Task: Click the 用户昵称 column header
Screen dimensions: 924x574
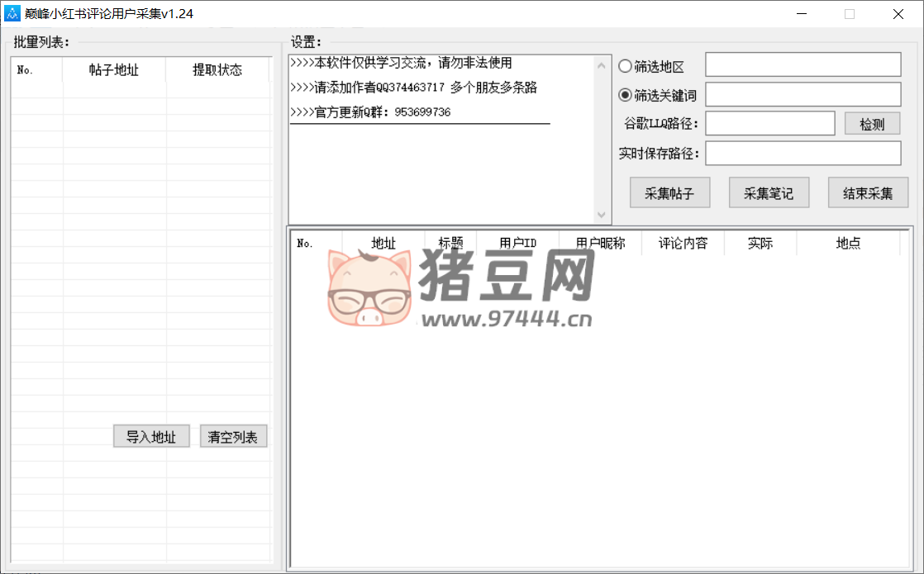Action: click(600, 243)
